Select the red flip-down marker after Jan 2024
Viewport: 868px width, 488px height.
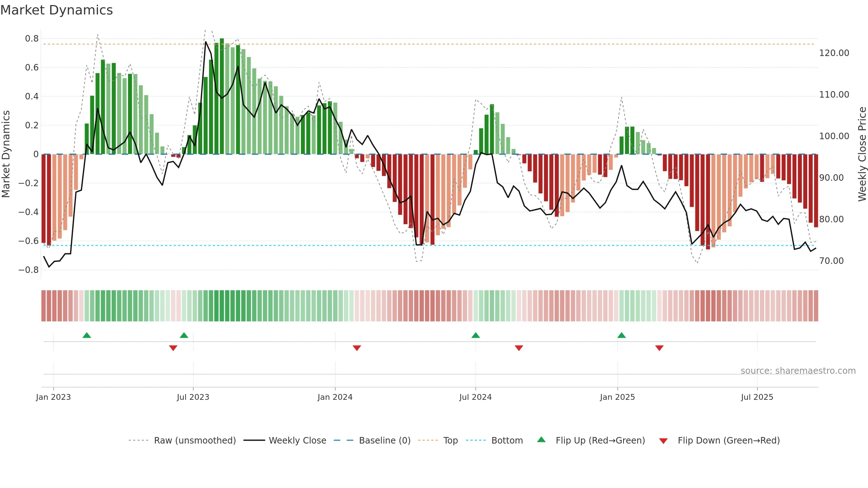pyautogui.click(x=357, y=348)
